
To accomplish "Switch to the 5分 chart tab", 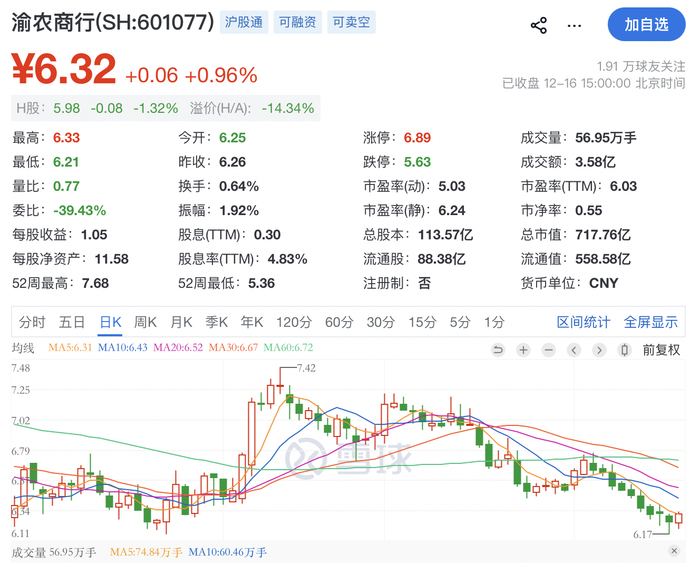I will tap(460, 322).
